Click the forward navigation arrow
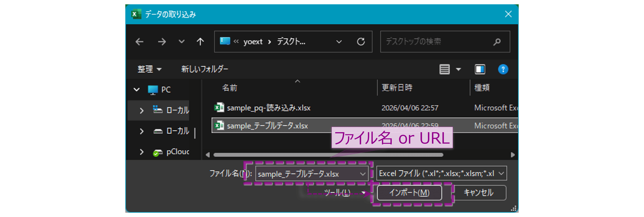Image resolution: width=644 pixels, height=217 pixels. click(x=162, y=42)
